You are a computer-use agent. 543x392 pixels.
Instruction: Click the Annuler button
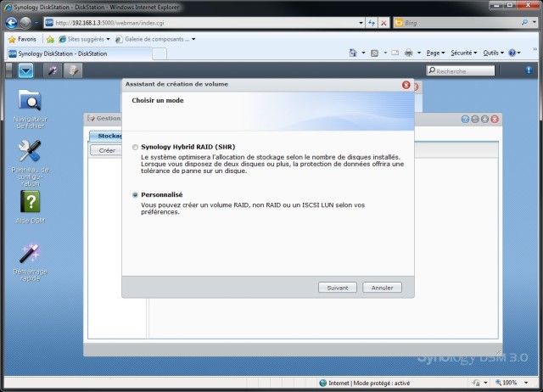coord(382,288)
